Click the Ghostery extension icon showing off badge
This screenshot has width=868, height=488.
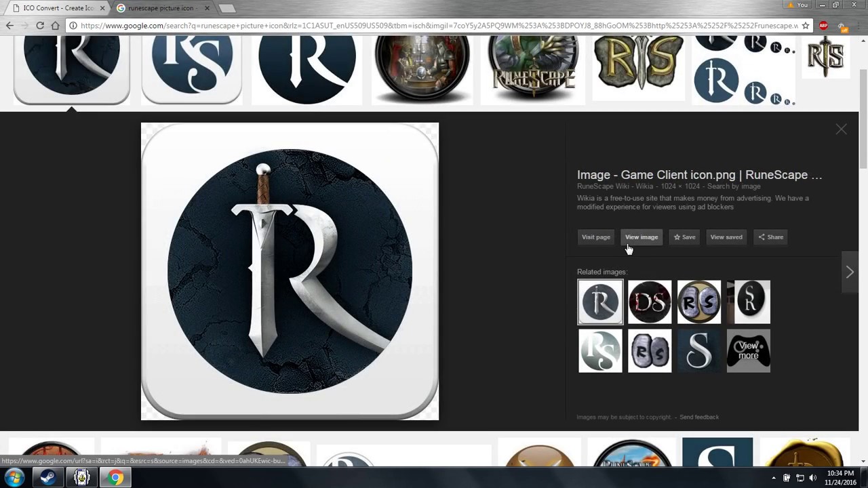pyautogui.click(x=842, y=26)
